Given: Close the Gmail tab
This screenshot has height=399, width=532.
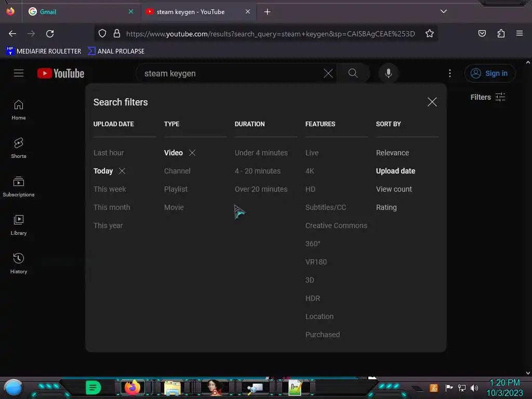Looking at the screenshot, I should pos(131,11).
